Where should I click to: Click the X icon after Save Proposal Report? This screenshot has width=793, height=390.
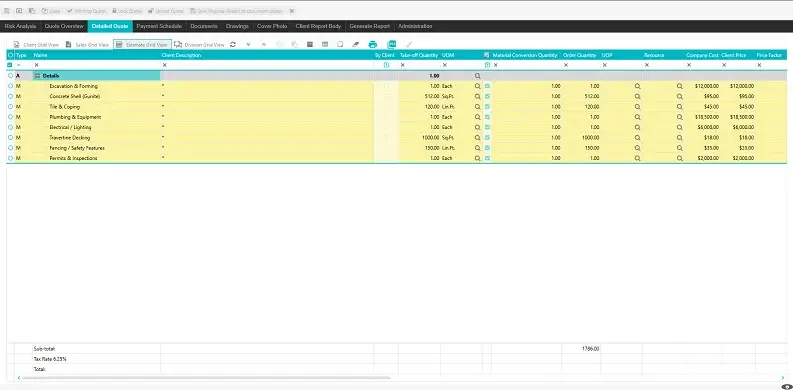pos(292,11)
